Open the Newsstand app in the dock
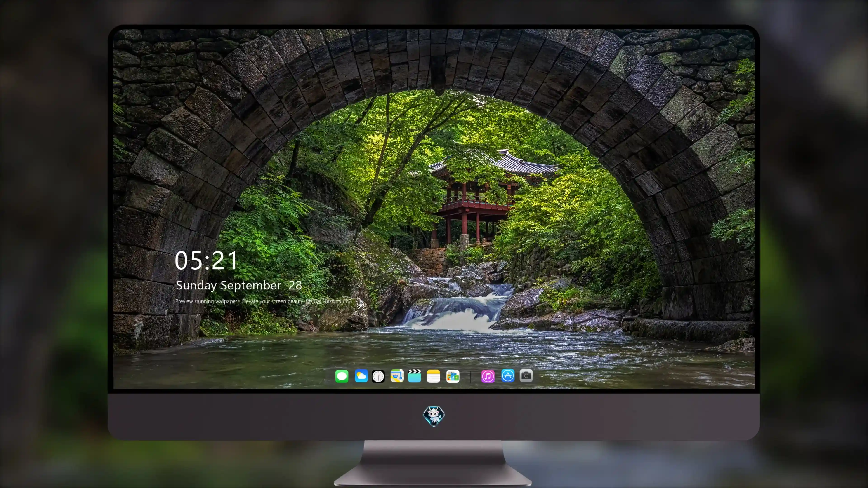 click(453, 376)
